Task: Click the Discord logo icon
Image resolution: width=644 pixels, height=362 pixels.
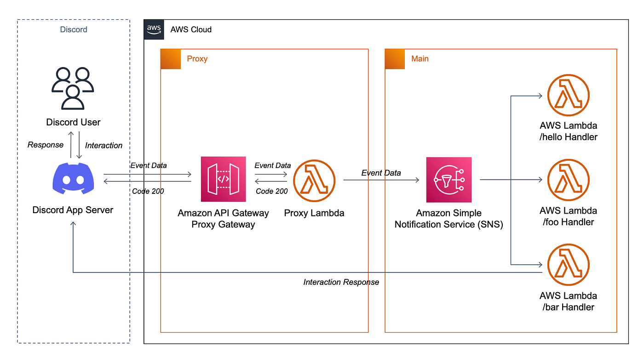Action: (x=73, y=179)
